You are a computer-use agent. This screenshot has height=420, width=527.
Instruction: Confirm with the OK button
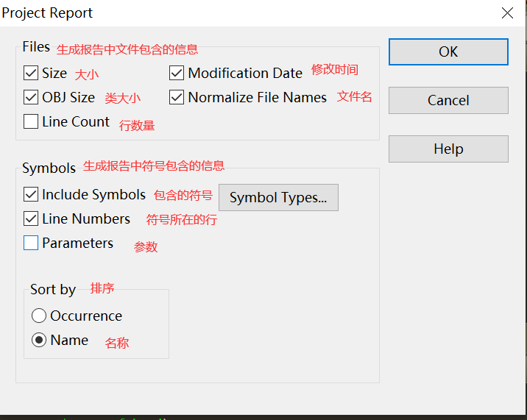coord(448,51)
